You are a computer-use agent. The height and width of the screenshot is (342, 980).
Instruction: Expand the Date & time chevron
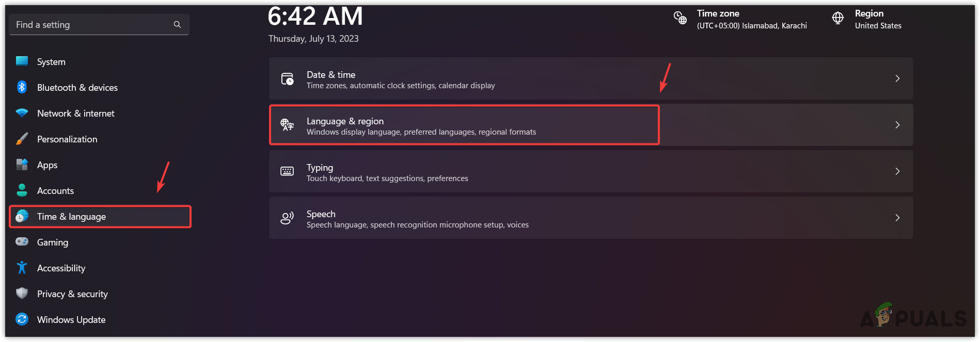pos(897,78)
